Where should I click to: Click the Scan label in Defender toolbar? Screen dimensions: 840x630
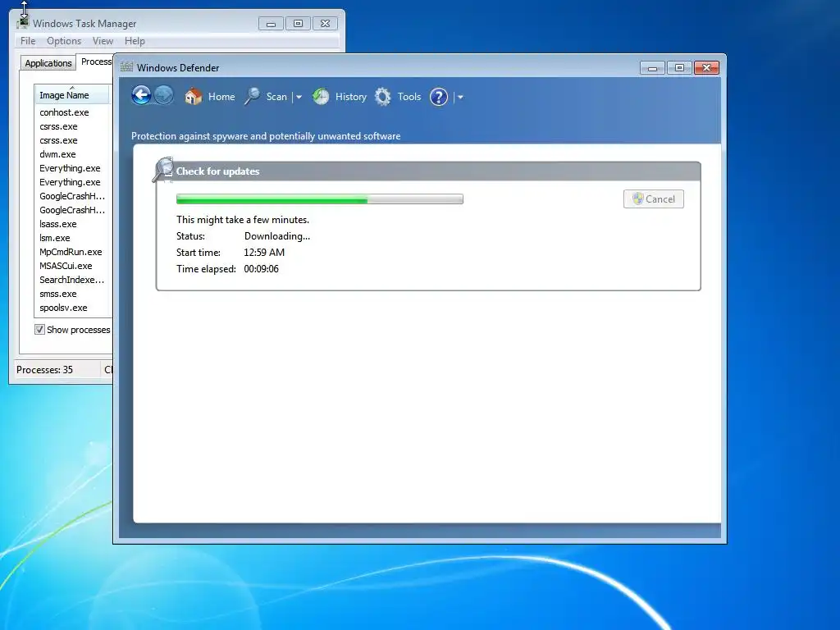pos(276,97)
